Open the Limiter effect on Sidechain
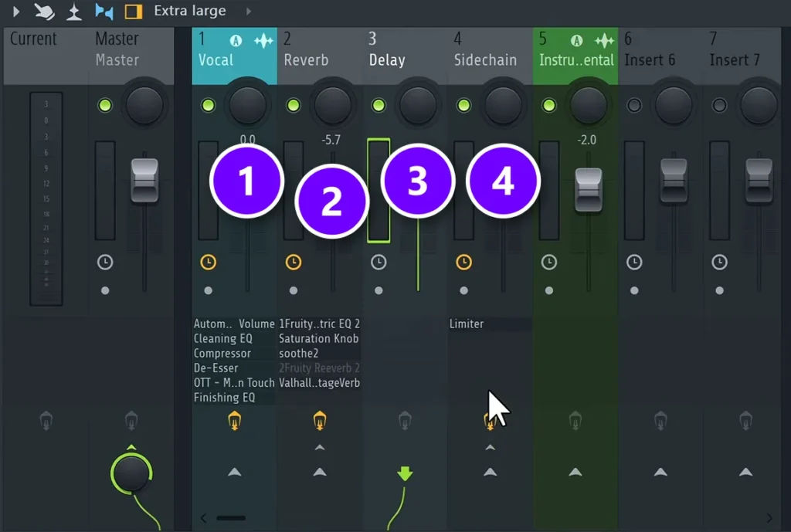This screenshot has height=532, width=791. pos(490,324)
